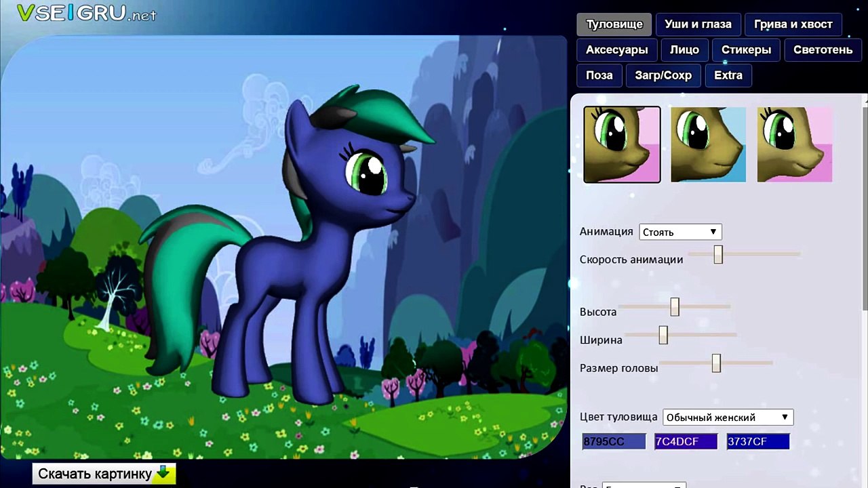Click the VSEIGRU.net logo
868x488 pixels.
[x=86, y=13]
